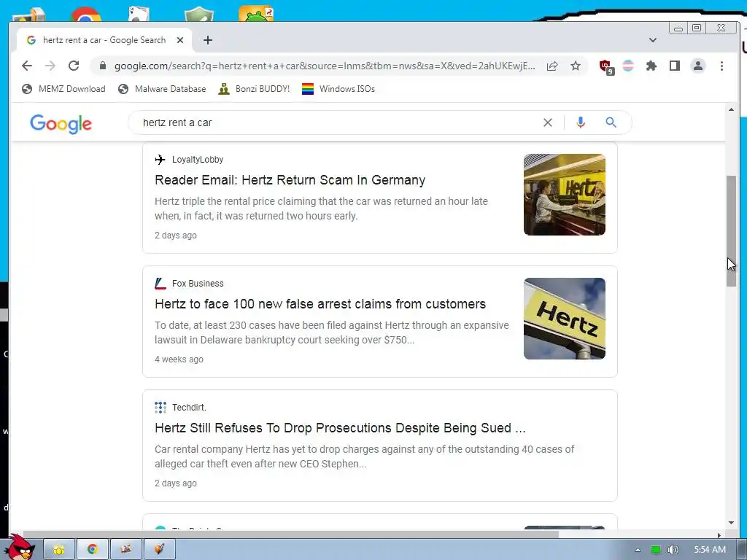This screenshot has height=560, width=747.
Task: Open Reader Email: Hertz Return Scam article
Action: [x=290, y=180]
